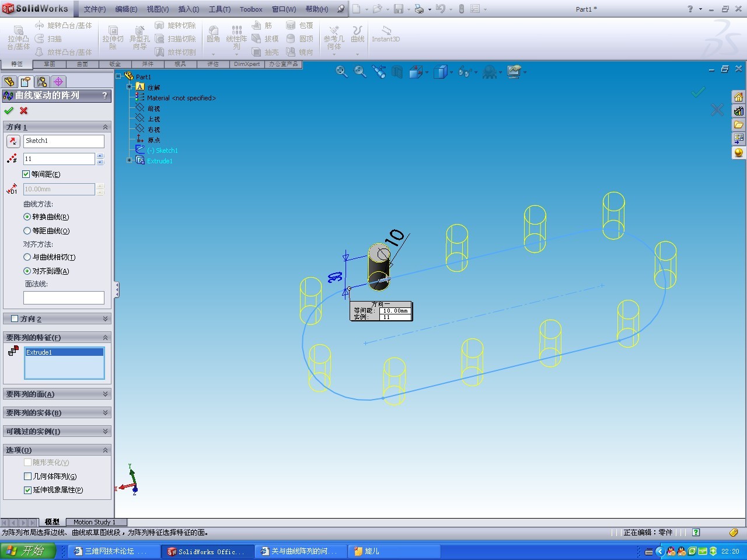This screenshot has height=560, width=747.
Task: Open the Appearances ball task pane
Action: point(738,152)
